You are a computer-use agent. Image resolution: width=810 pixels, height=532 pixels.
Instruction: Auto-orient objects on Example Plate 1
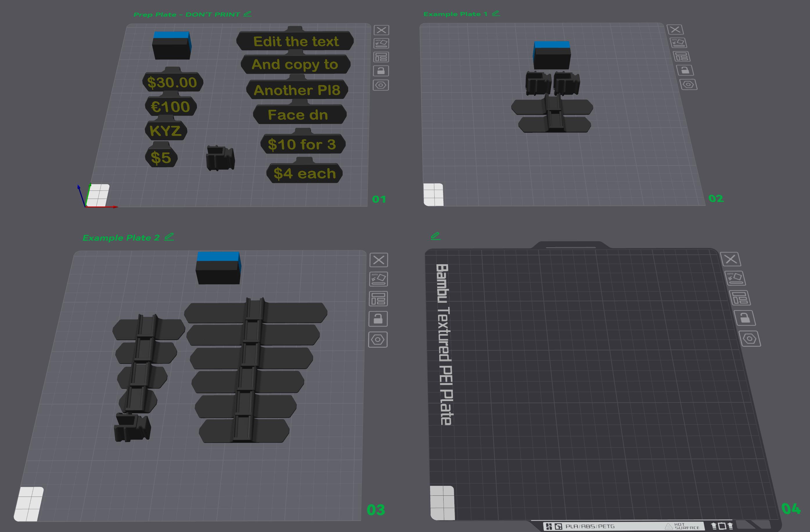point(678,43)
